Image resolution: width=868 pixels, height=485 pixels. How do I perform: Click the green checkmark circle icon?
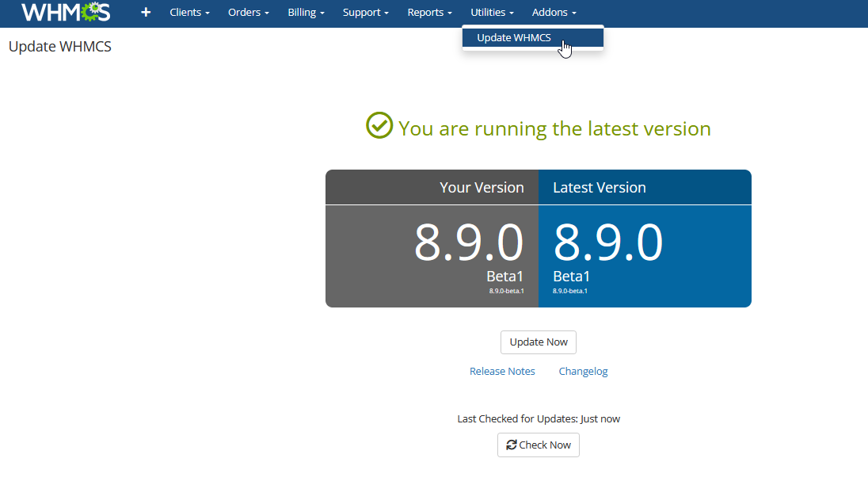tap(379, 126)
